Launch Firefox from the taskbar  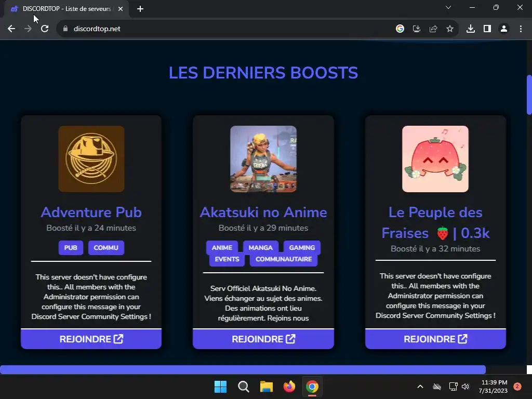point(289,387)
